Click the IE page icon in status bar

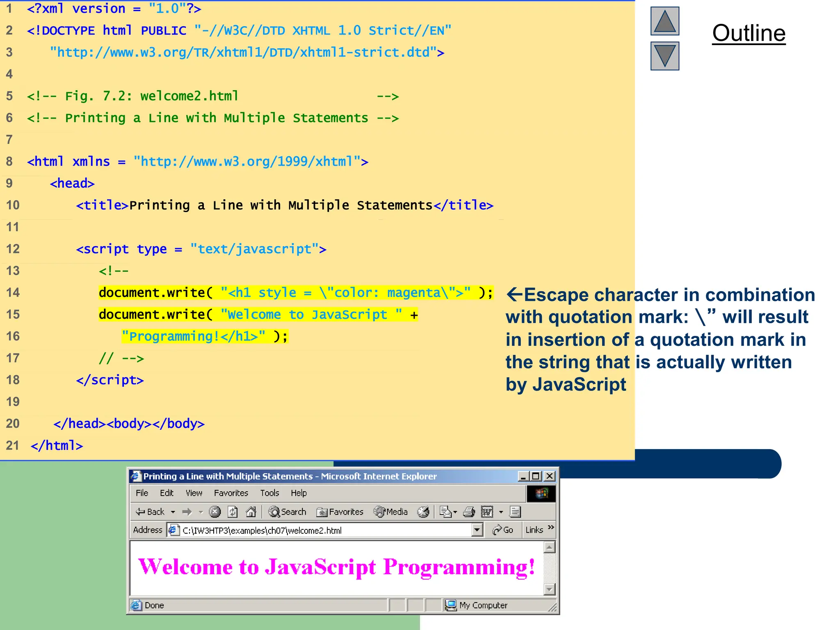pos(136,605)
